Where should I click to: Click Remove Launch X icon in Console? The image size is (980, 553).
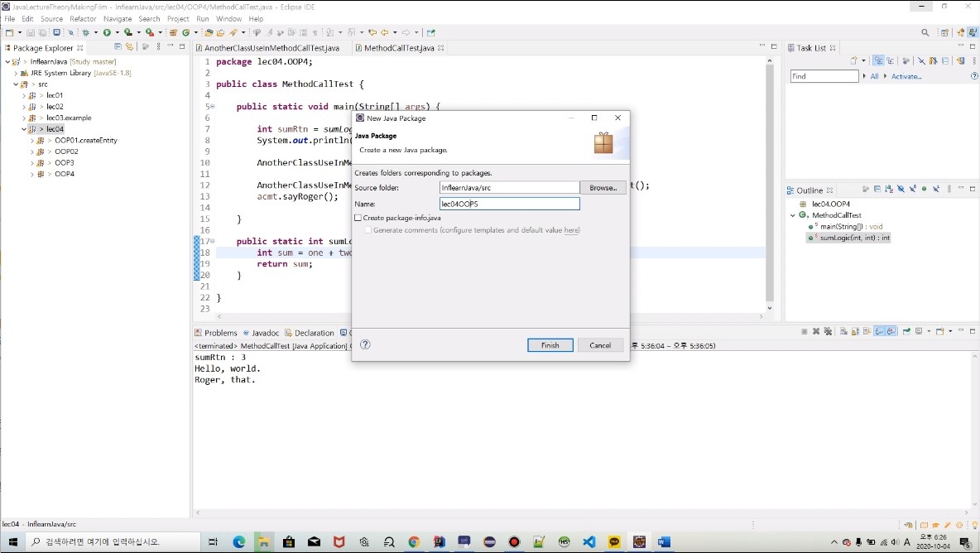(x=815, y=331)
